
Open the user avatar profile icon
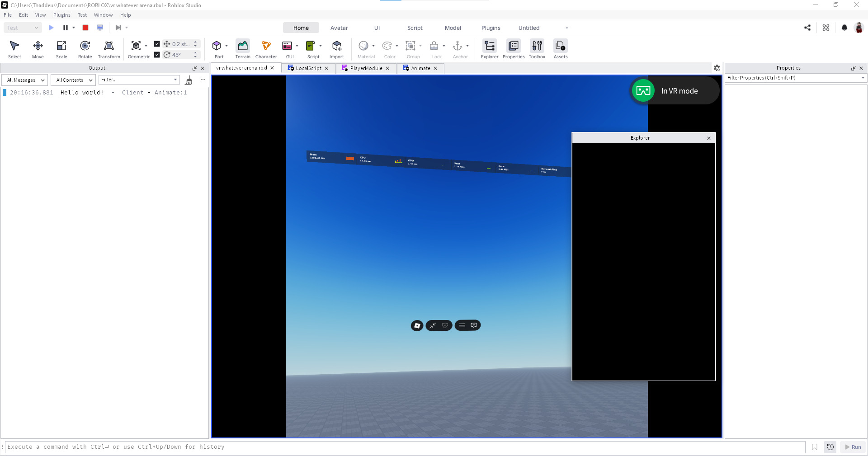859,28
